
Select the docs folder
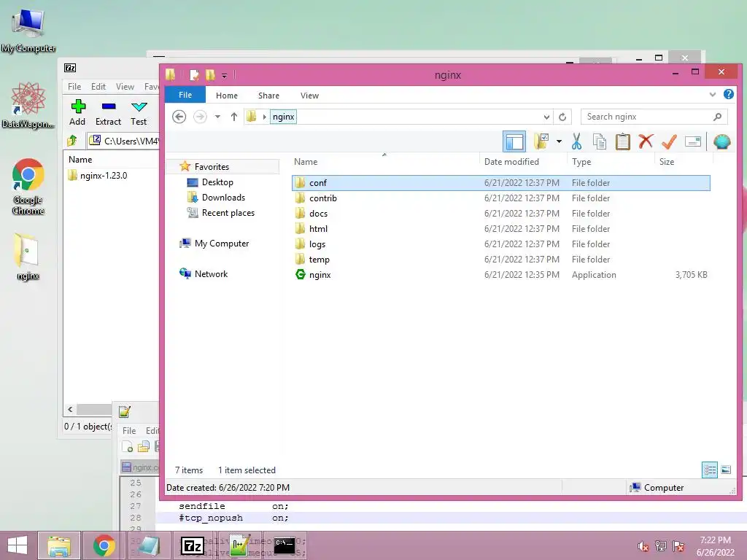pyautogui.click(x=500, y=214)
